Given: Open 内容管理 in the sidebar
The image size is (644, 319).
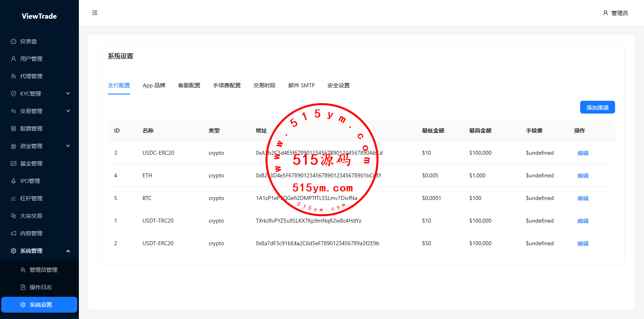Looking at the screenshot, I should point(39,233).
